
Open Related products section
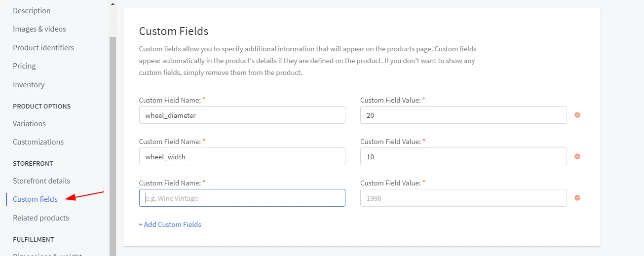41,218
